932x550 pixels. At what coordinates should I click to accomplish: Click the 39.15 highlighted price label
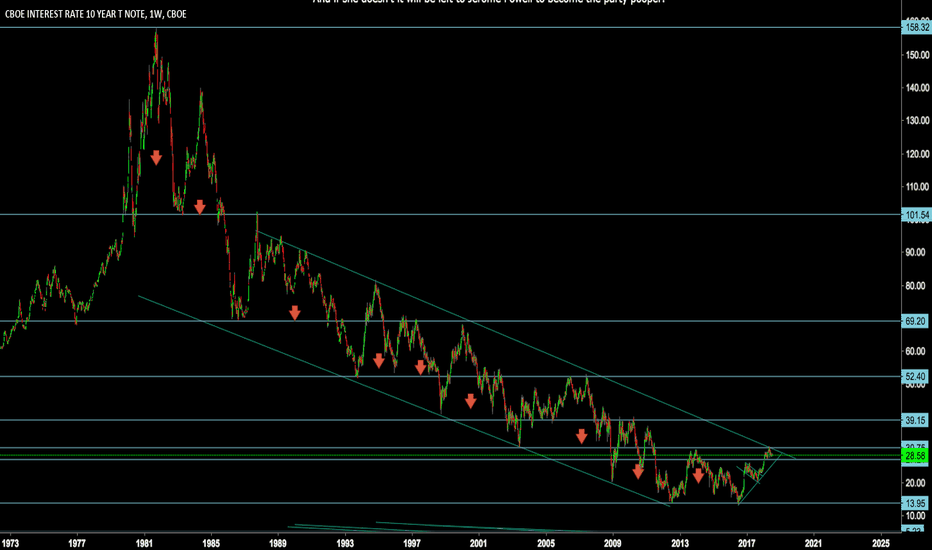point(915,420)
